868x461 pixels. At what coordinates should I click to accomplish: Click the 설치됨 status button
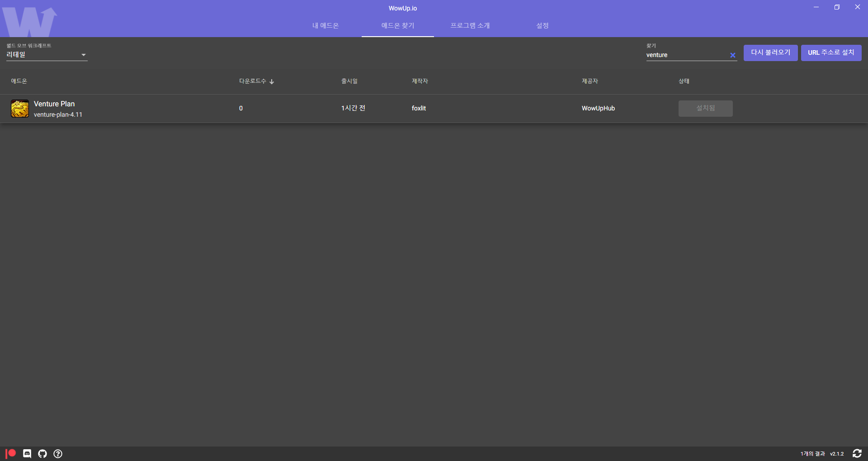tap(705, 108)
